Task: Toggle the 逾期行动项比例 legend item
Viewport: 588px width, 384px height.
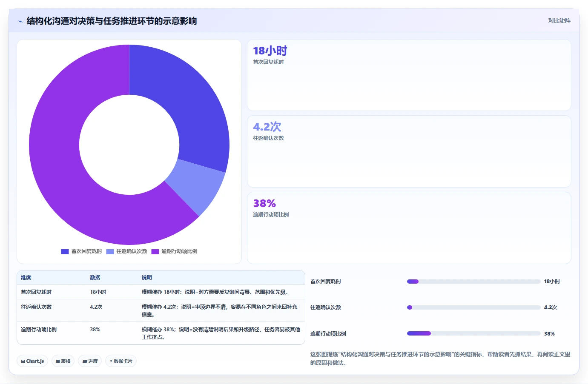Action: (175, 251)
